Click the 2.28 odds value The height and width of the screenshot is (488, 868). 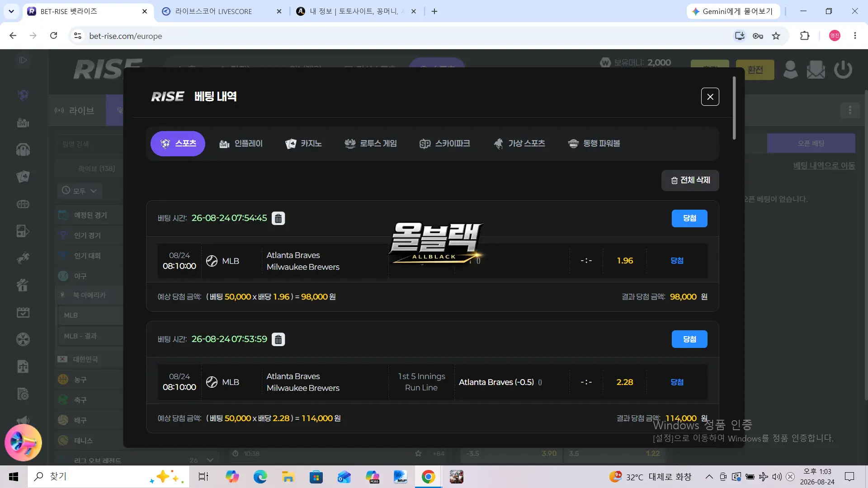(625, 382)
